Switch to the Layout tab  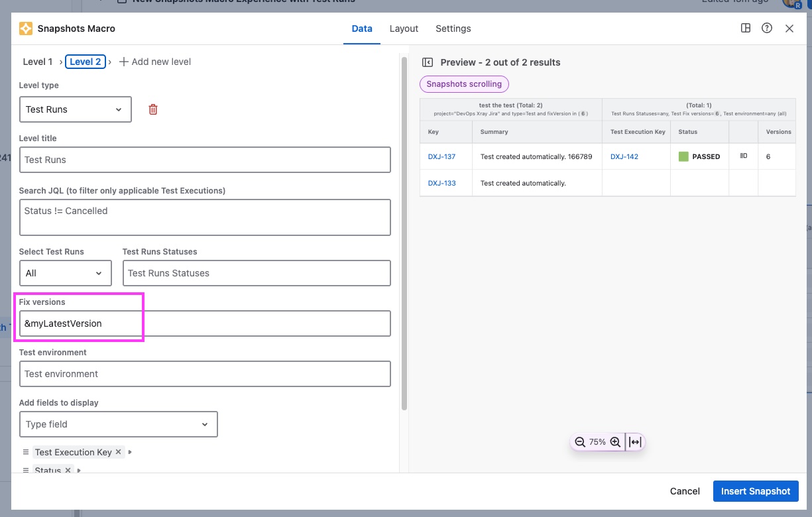[404, 29]
